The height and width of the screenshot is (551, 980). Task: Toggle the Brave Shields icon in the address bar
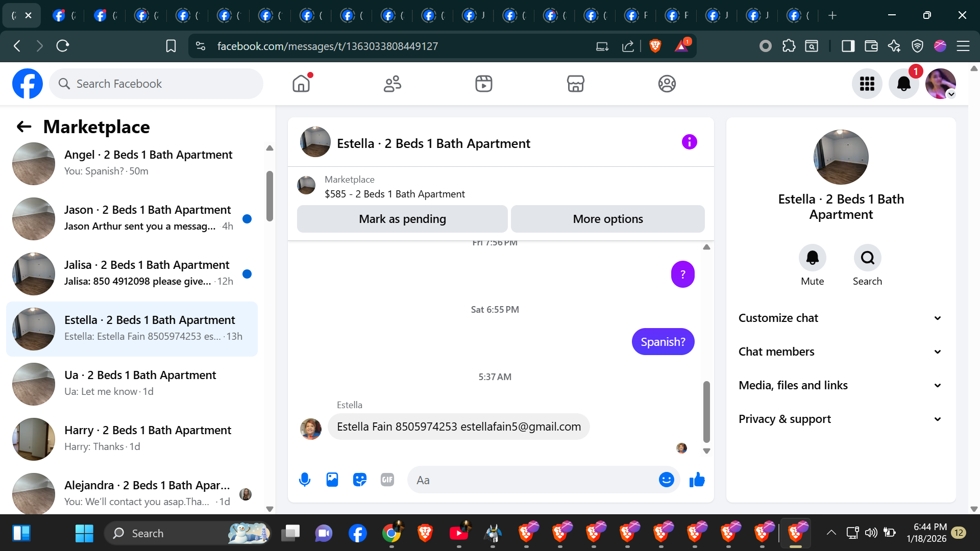pyautogui.click(x=655, y=46)
